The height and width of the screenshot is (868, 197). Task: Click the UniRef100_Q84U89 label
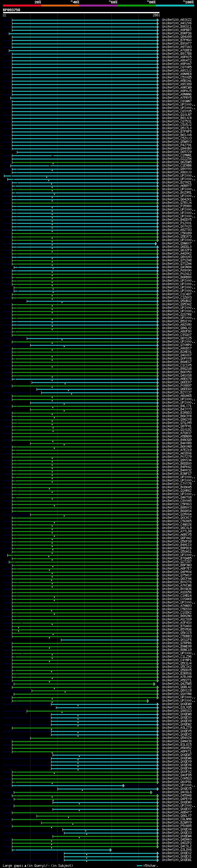[177, 37]
